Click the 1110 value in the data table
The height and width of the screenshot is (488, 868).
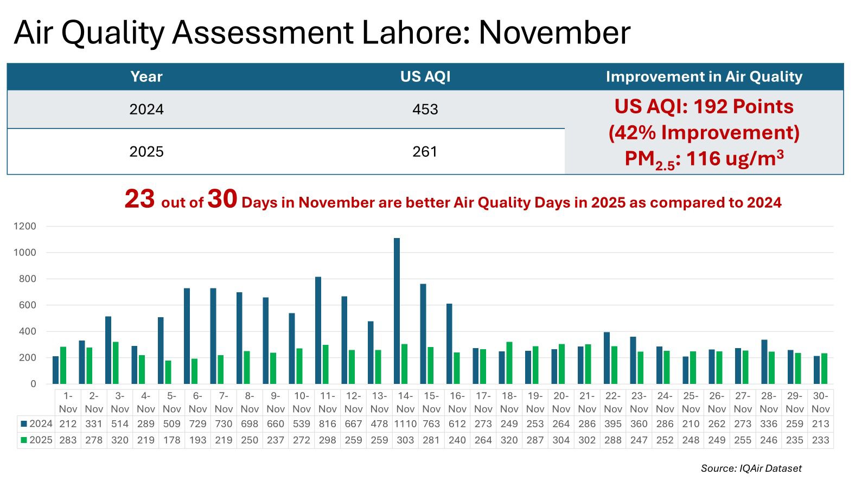[405, 424]
